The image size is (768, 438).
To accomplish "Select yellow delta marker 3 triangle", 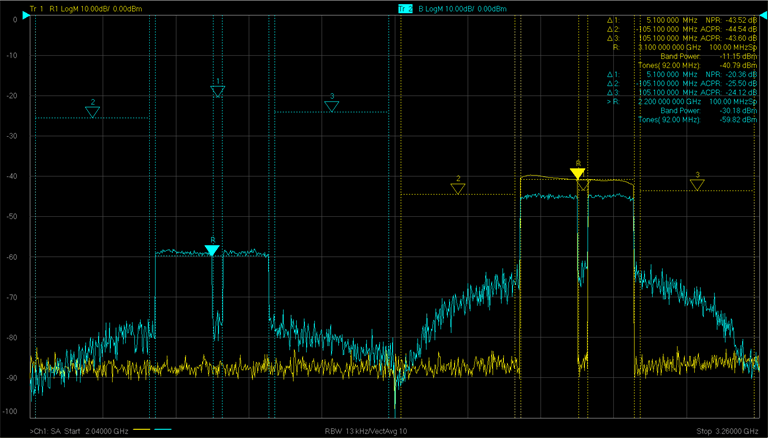I will (697, 184).
